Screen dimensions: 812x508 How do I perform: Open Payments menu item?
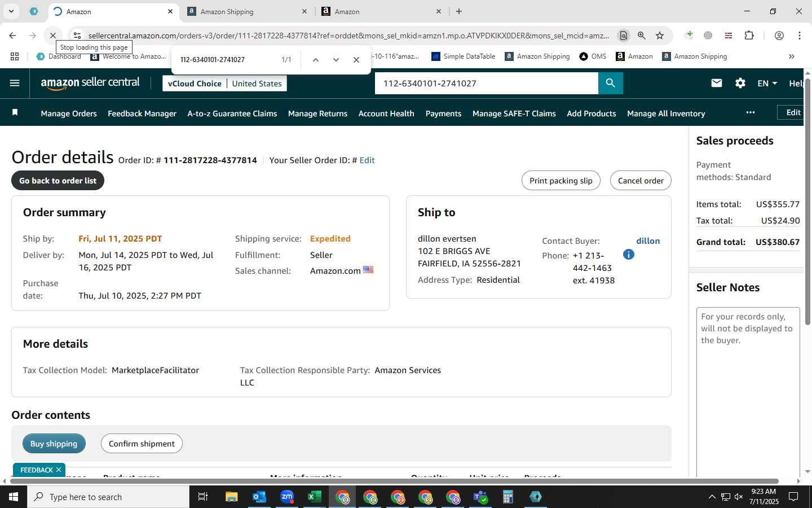click(443, 113)
